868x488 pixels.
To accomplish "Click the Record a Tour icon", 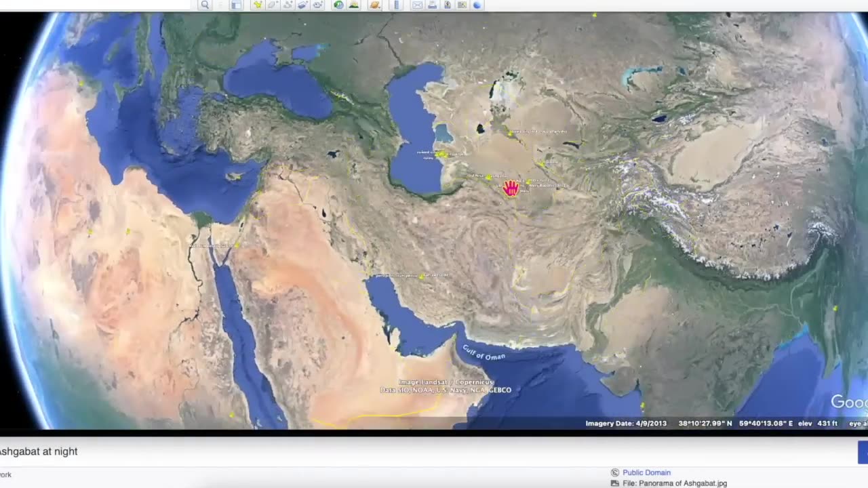I will click(317, 5).
